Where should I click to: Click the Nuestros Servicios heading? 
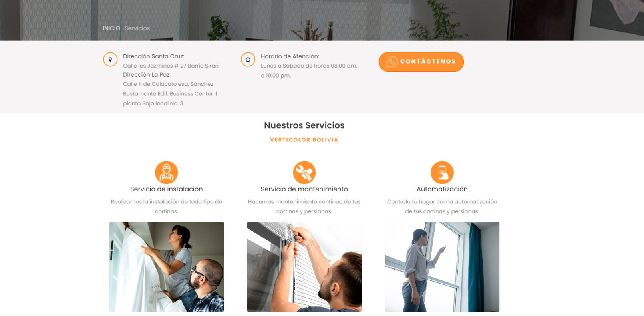[304, 125]
